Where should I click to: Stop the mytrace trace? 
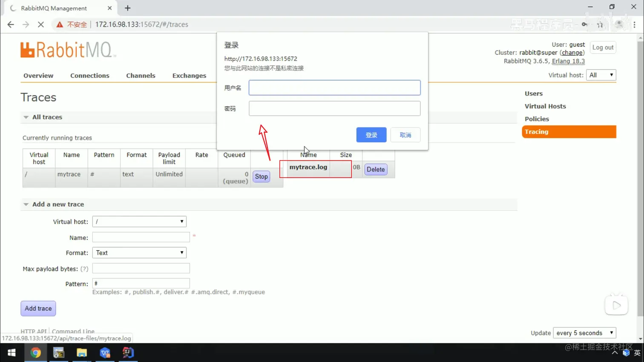pyautogui.click(x=261, y=177)
